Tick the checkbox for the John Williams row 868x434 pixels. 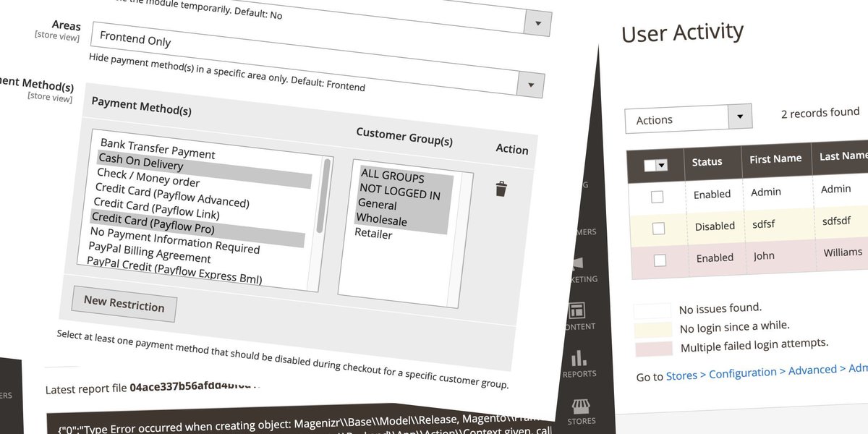[660, 260]
